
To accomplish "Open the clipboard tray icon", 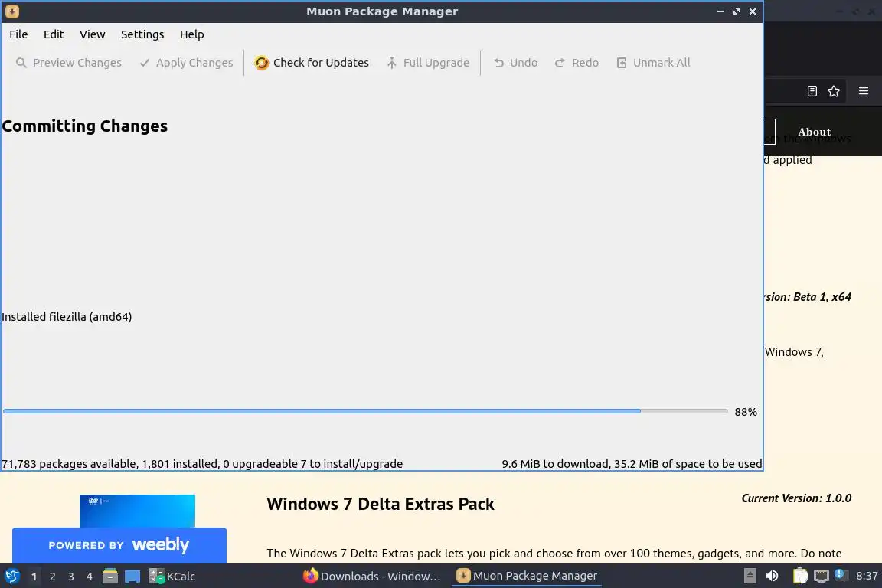I will 800,576.
